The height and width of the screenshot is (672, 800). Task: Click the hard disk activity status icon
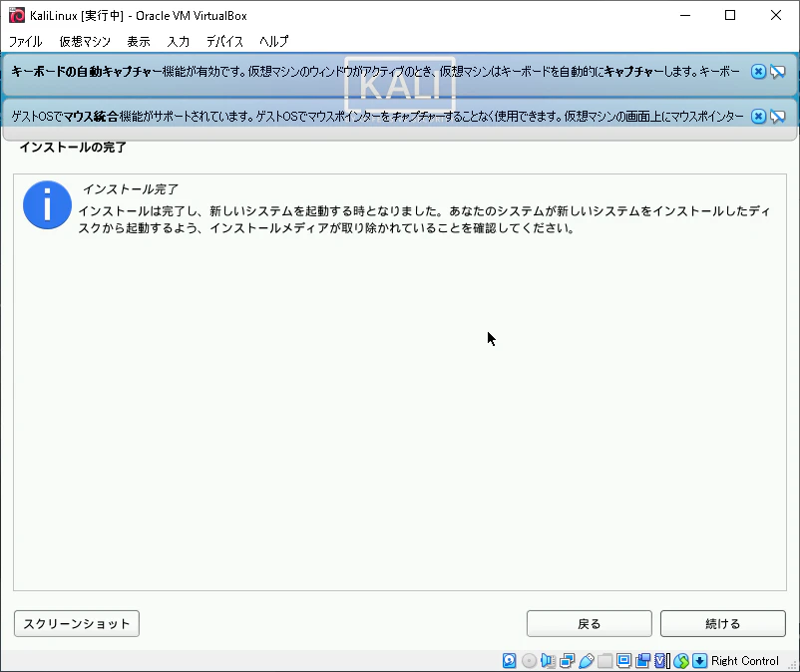(x=509, y=661)
